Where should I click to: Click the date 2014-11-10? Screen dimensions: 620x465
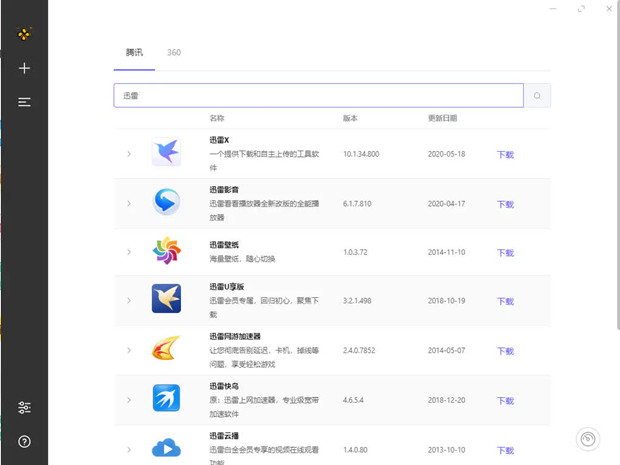[x=446, y=252]
